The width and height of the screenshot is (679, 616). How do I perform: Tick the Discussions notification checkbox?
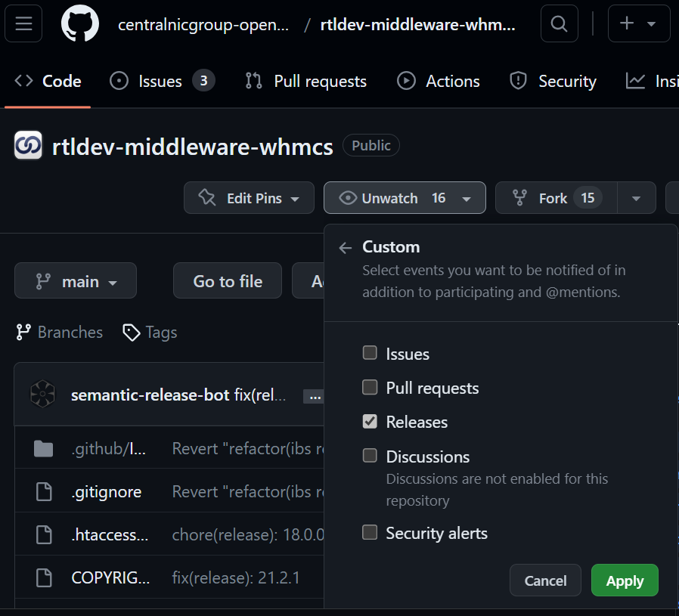(x=370, y=456)
